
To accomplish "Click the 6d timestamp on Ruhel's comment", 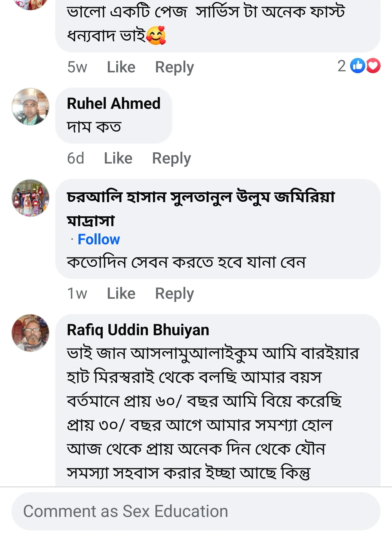I will click(75, 158).
